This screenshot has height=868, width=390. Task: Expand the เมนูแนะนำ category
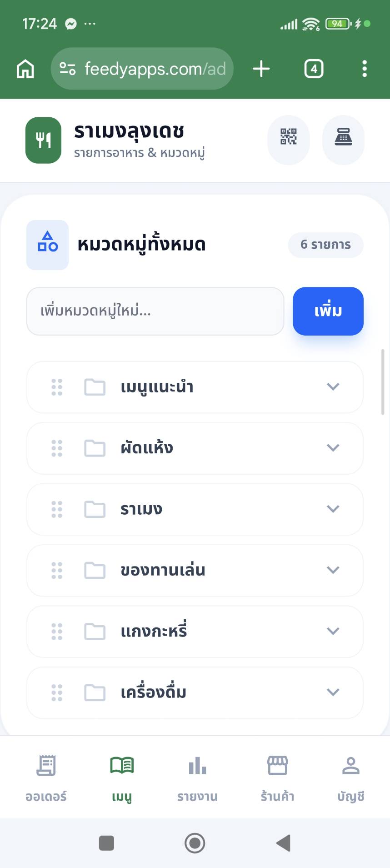click(x=333, y=387)
